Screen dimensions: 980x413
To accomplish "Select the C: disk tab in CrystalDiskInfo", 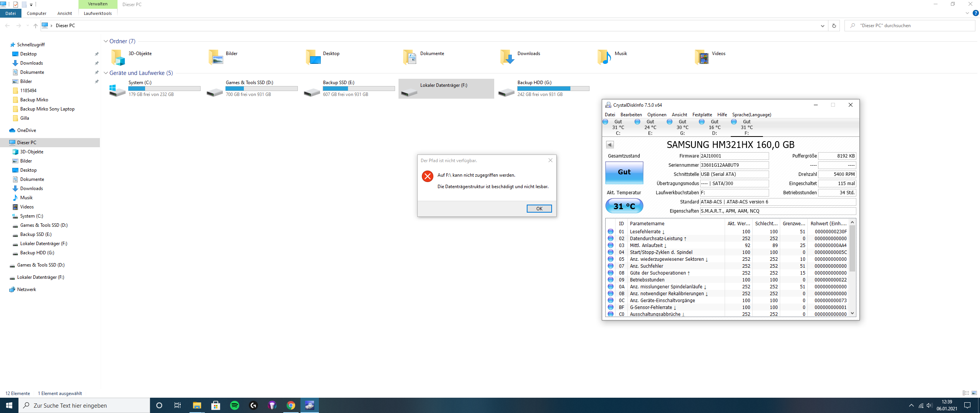I will pyautogui.click(x=617, y=127).
